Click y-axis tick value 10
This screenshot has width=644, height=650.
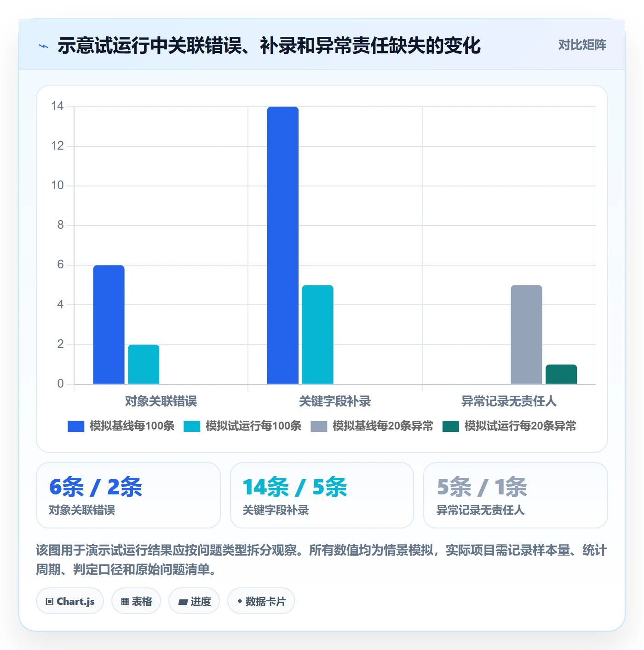click(x=57, y=186)
